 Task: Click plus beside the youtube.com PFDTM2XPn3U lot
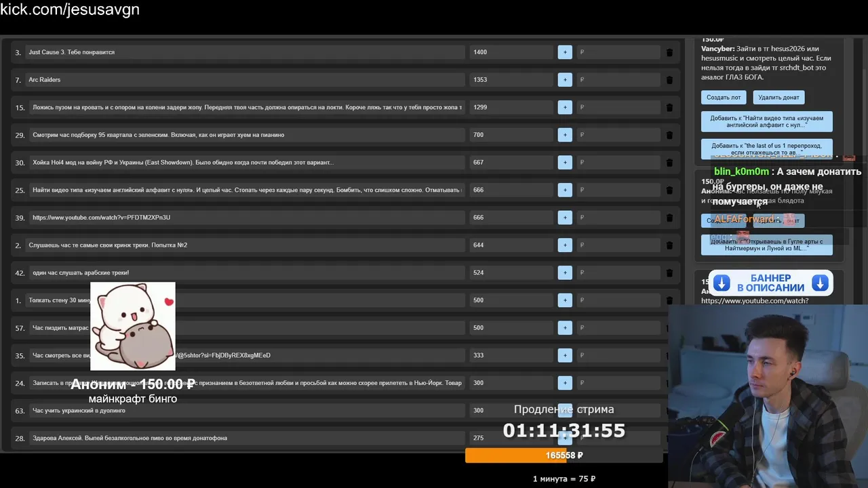tap(565, 218)
